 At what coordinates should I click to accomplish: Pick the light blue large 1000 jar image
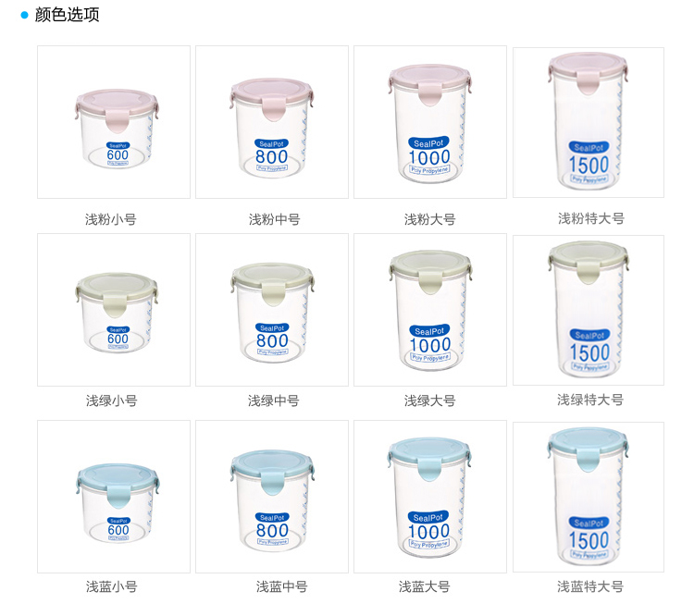coord(430,497)
